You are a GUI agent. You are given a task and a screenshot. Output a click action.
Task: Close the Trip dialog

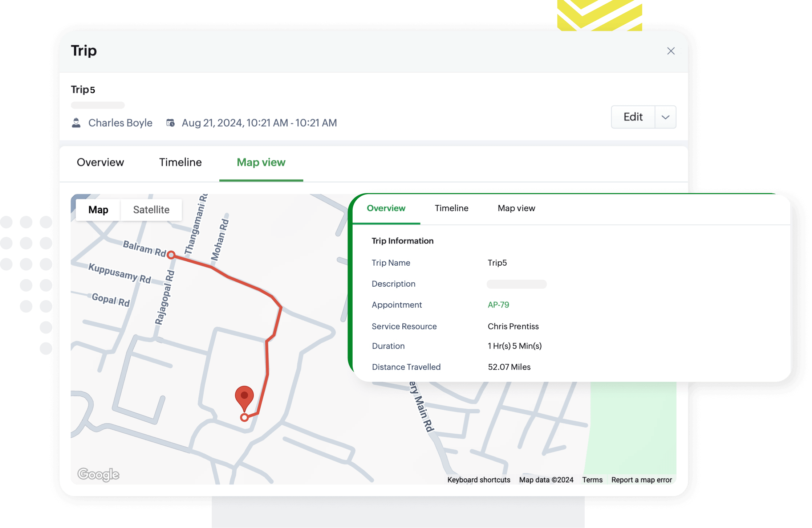pyautogui.click(x=671, y=51)
